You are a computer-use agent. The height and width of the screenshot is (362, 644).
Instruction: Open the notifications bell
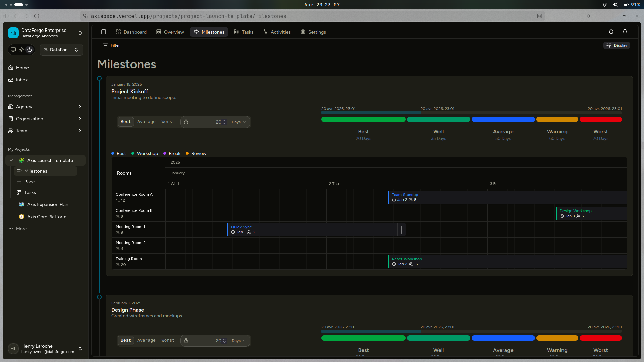click(625, 32)
